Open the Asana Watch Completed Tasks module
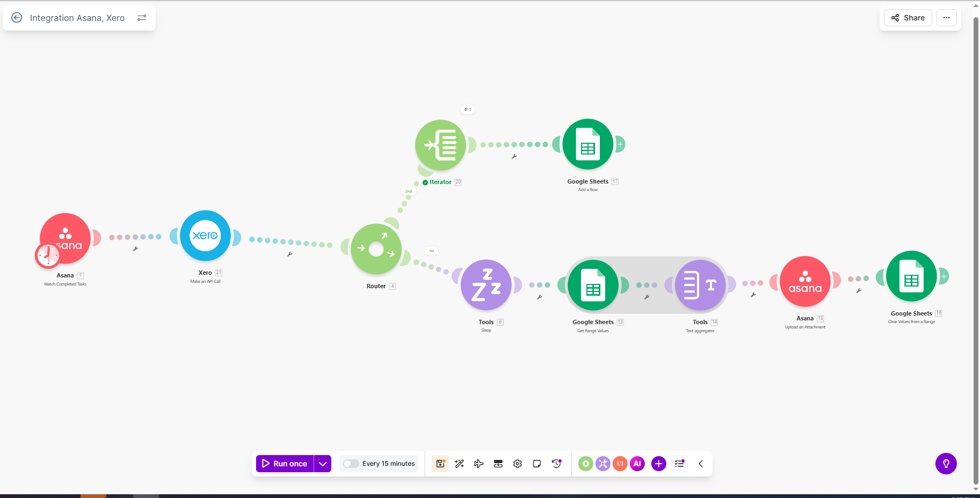980x498 pixels. tap(66, 238)
